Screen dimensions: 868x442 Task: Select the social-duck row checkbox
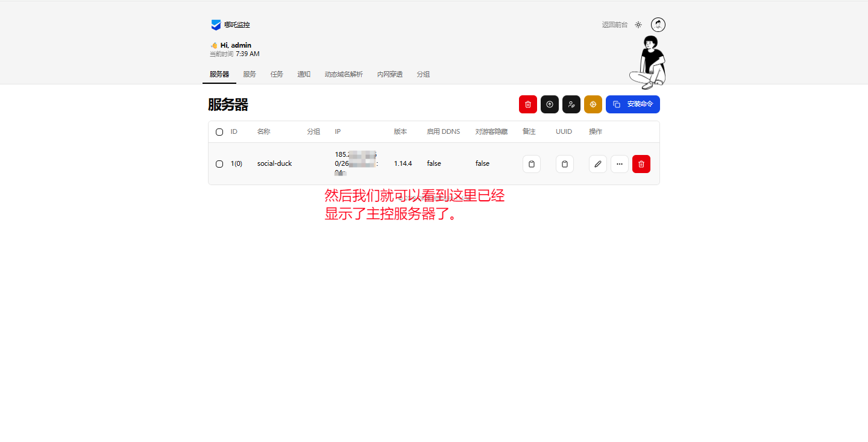(219, 164)
